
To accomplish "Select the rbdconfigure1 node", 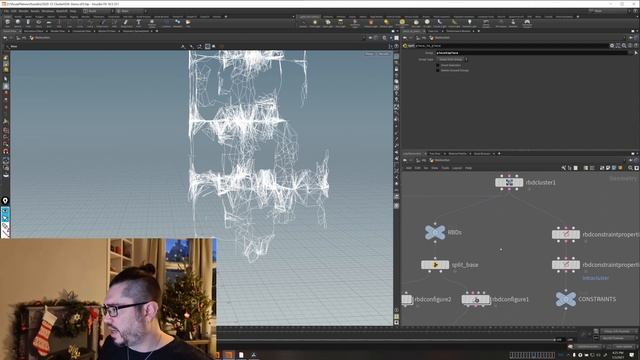I will click(476, 299).
